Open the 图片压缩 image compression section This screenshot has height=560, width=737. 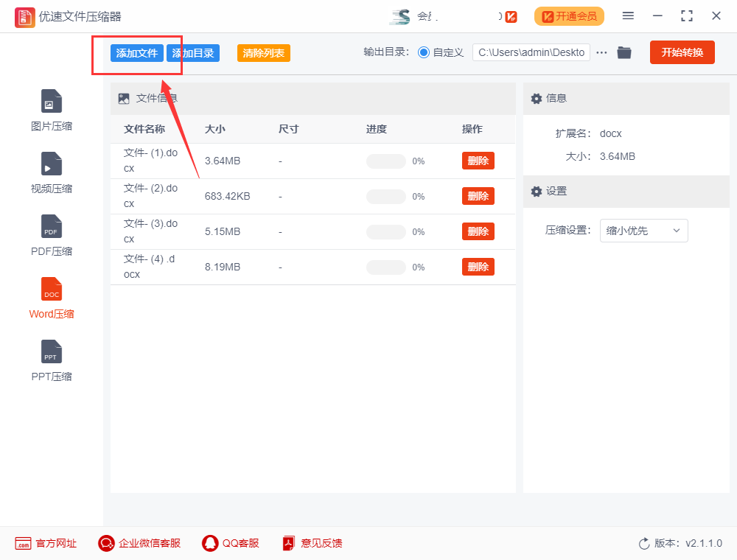point(52,110)
